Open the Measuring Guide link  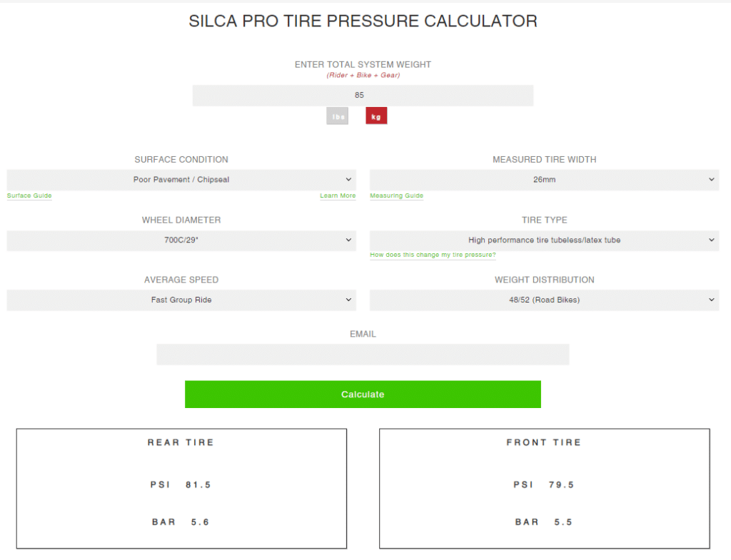click(396, 195)
